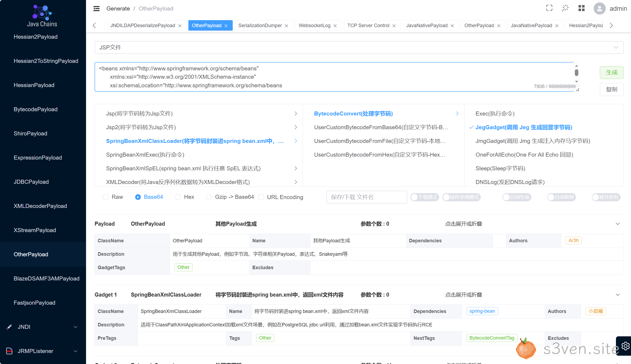Select the Raw output radio button
Viewport: 631px width, 364px height.
[x=106, y=197]
